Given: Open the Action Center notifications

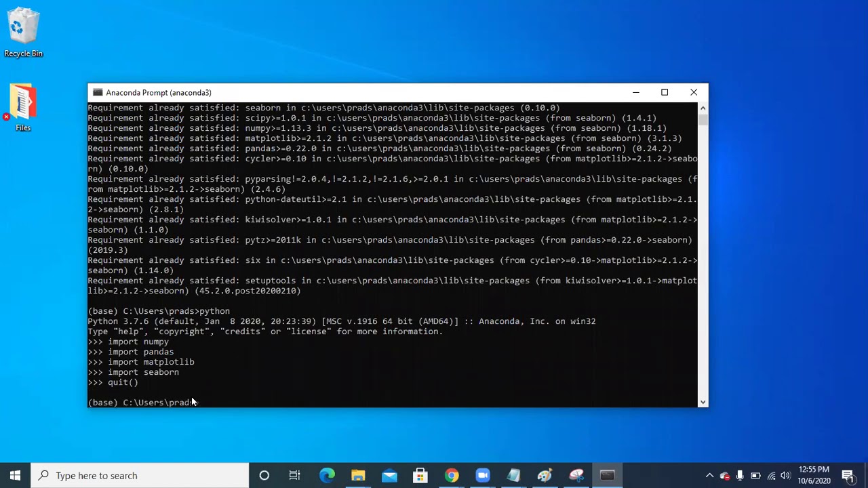Looking at the screenshot, I should coord(848,476).
